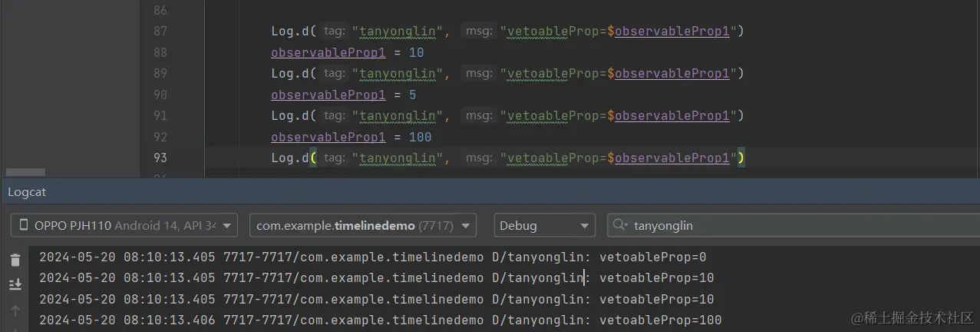Clear logcat with the trash icon

15,261
